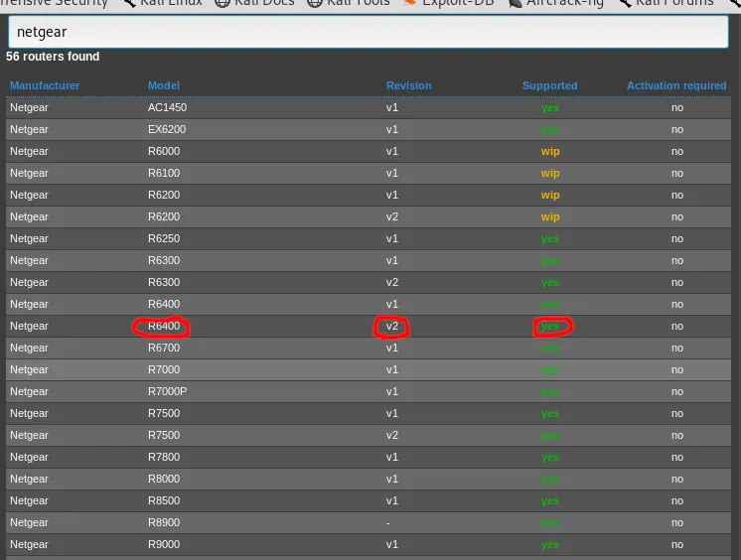Click the EX6200 model cell
Image resolution: width=741 pixels, height=560 pixels.
(x=167, y=129)
